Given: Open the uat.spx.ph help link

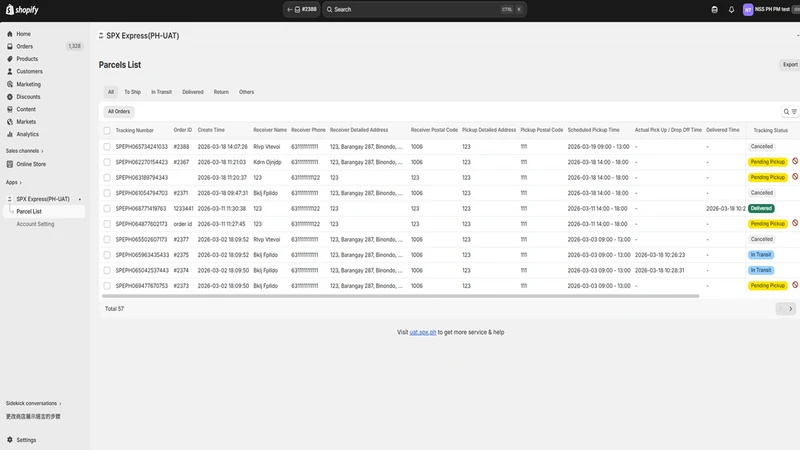Looking at the screenshot, I should [423, 332].
